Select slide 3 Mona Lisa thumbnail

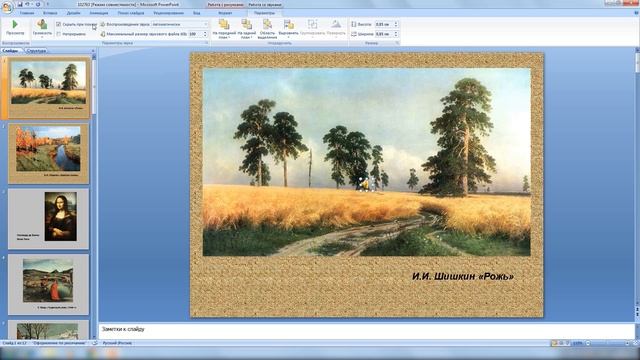pyautogui.click(x=49, y=219)
